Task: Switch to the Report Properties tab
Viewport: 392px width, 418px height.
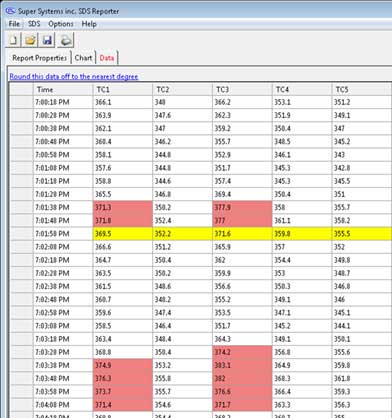Action: tap(40, 58)
